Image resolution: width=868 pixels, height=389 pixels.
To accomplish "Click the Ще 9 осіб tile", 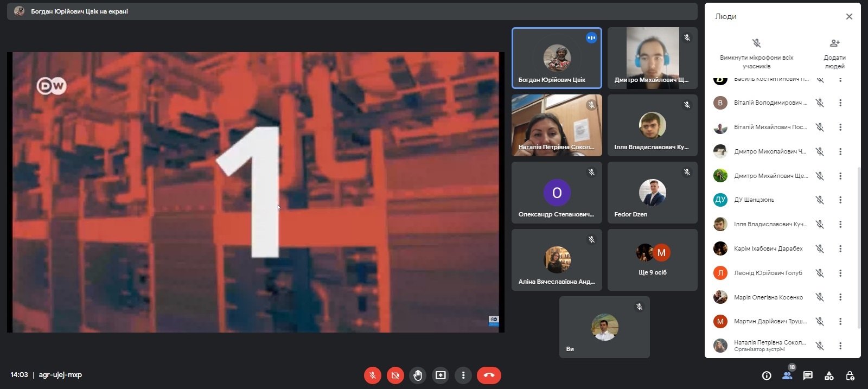I will coord(652,260).
